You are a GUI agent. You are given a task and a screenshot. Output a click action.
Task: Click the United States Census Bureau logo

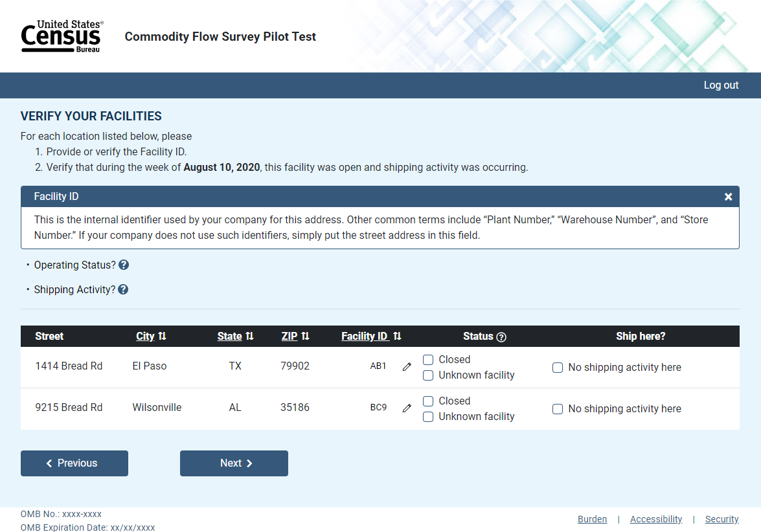pyautogui.click(x=62, y=36)
